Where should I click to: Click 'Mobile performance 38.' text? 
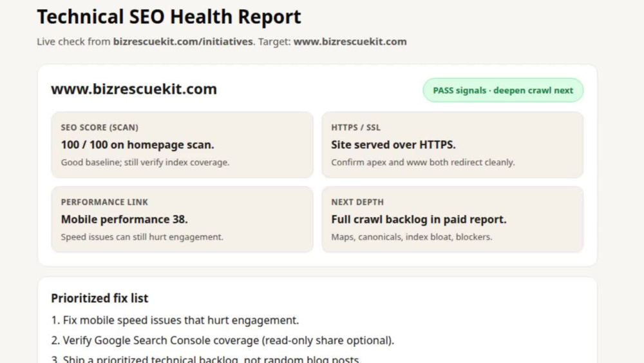pyautogui.click(x=124, y=219)
